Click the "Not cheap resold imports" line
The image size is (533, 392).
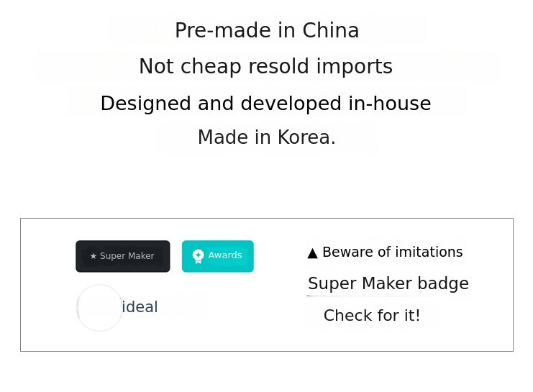[x=265, y=67]
